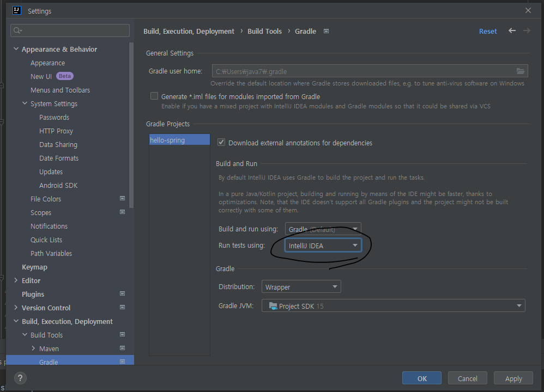The height and width of the screenshot is (392, 544).
Task: Open the Run tests using dropdown
Action: tap(323, 246)
